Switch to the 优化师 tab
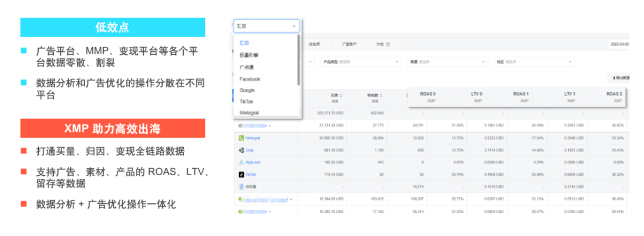Screen dimensions: 644x236 click(314, 44)
